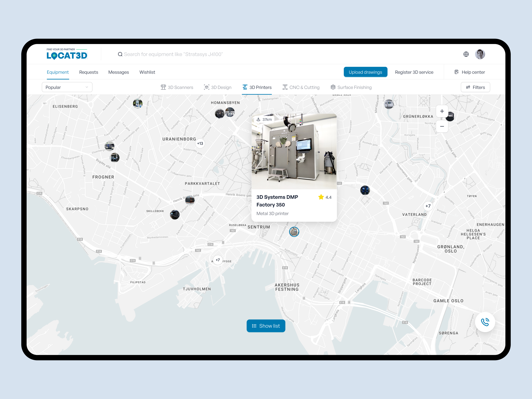Viewport: 532px width, 399px height.
Task: Select the Surface Finishing category tab
Action: coord(351,87)
